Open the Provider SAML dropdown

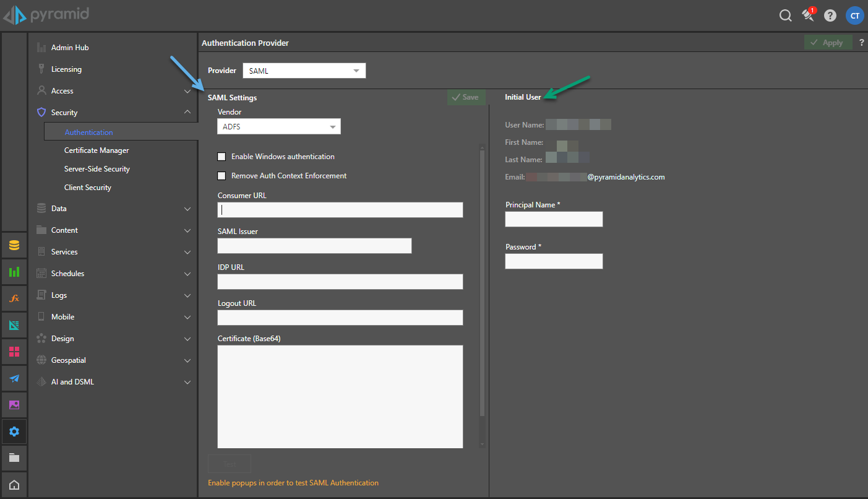tap(304, 71)
